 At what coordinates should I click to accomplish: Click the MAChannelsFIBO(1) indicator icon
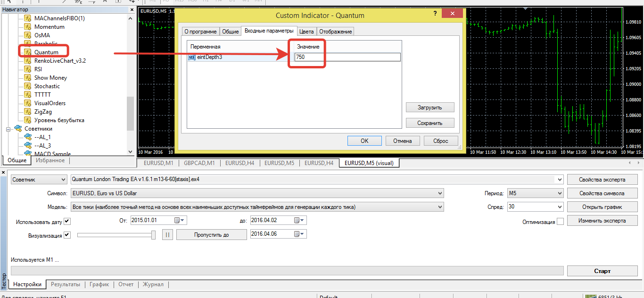27,18
